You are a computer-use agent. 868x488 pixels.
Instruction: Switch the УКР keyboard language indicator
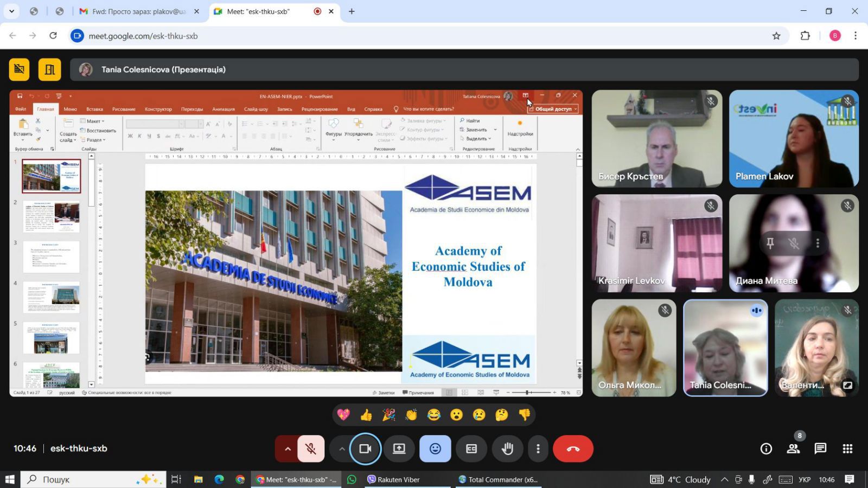pos(805,479)
